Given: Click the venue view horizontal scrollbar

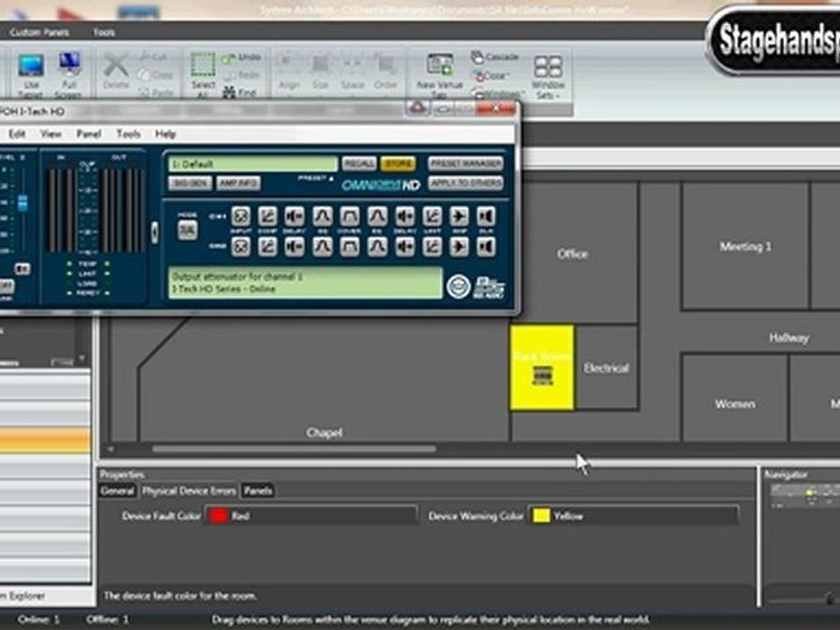Looking at the screenshot, I should point(294,449).
